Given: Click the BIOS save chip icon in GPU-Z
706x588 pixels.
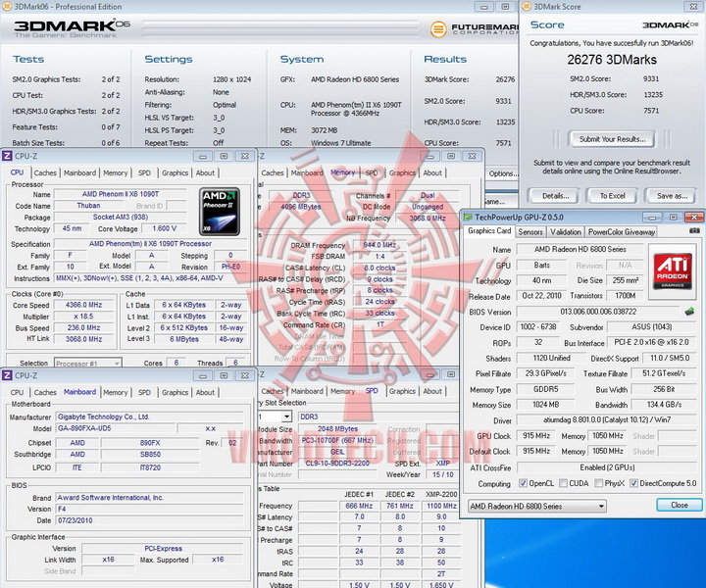Looking at the screenshot, I should pos(689,311).
